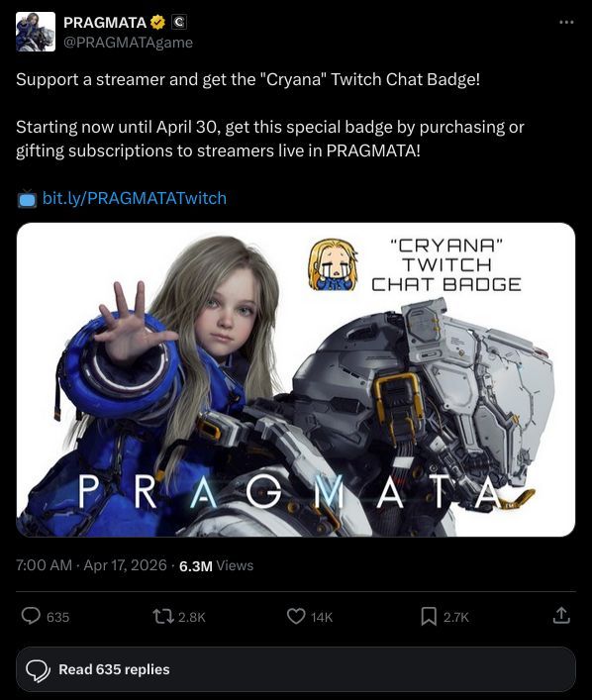Click the Read 635 replies button
Viewport: 592px width, 700px height.
click(x=296, y=669)
